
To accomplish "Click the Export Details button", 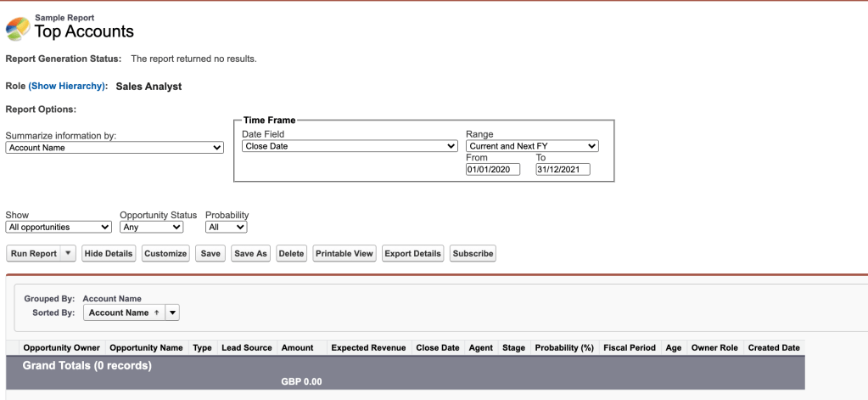I will pyautogui.click(x=412, y=254).
